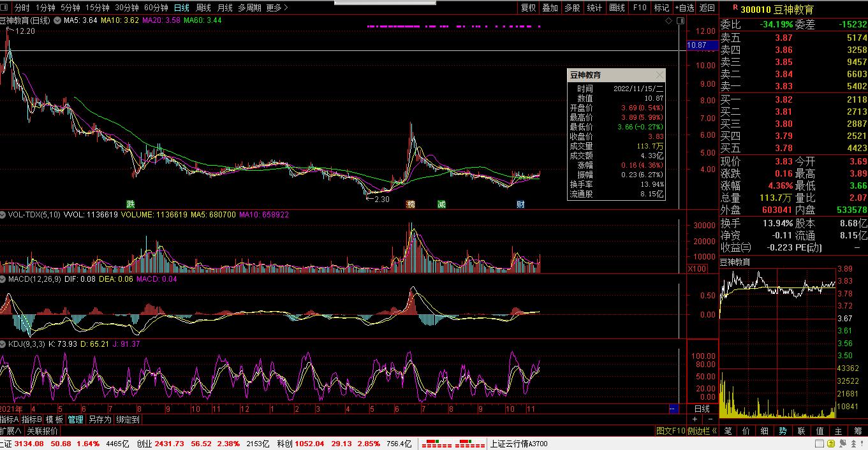Open indicator dropdown beside 豆神教育(日线)
Screen dimensions: 868x450
click(57, 20)
